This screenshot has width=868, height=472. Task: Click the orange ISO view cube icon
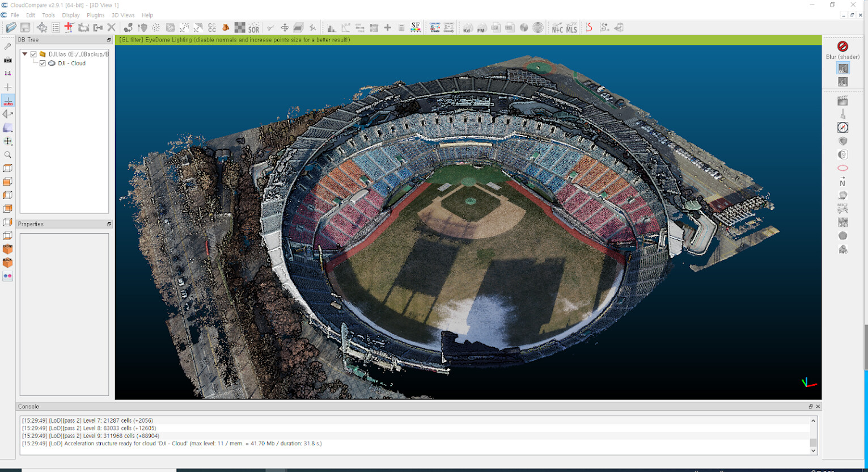(8, 249)
